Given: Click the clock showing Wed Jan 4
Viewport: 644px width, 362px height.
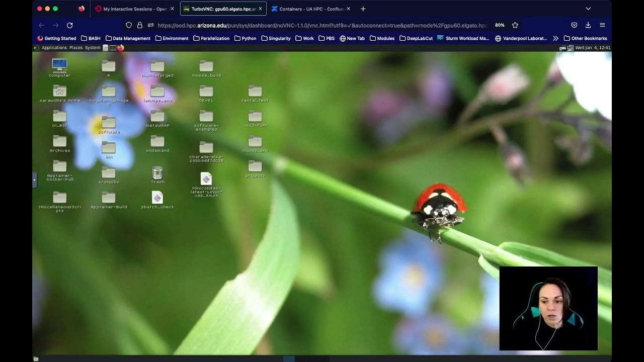Looking at the screenshot, I should click(593, 48).
